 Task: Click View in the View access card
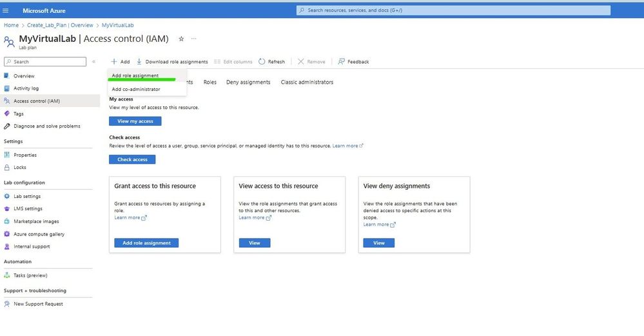[255, 243]
